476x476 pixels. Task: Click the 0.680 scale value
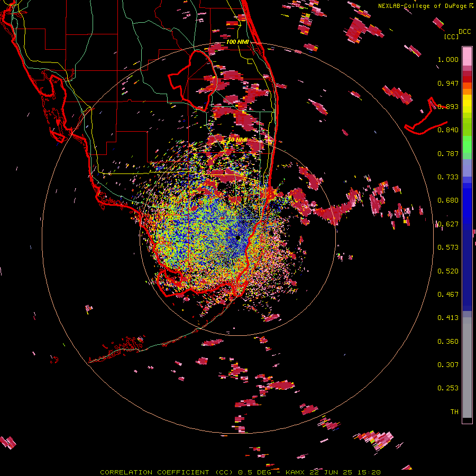coord(448,200)
